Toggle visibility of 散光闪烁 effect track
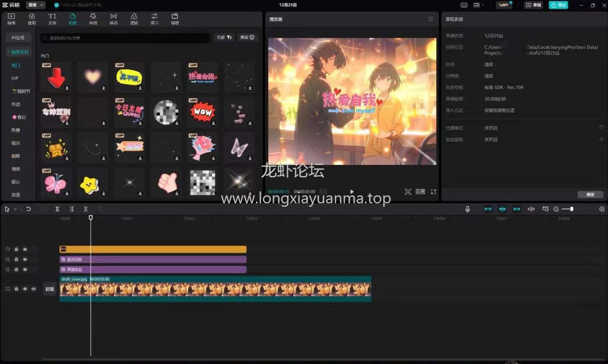Screen dimensions: 608x364 click(25, 259)
